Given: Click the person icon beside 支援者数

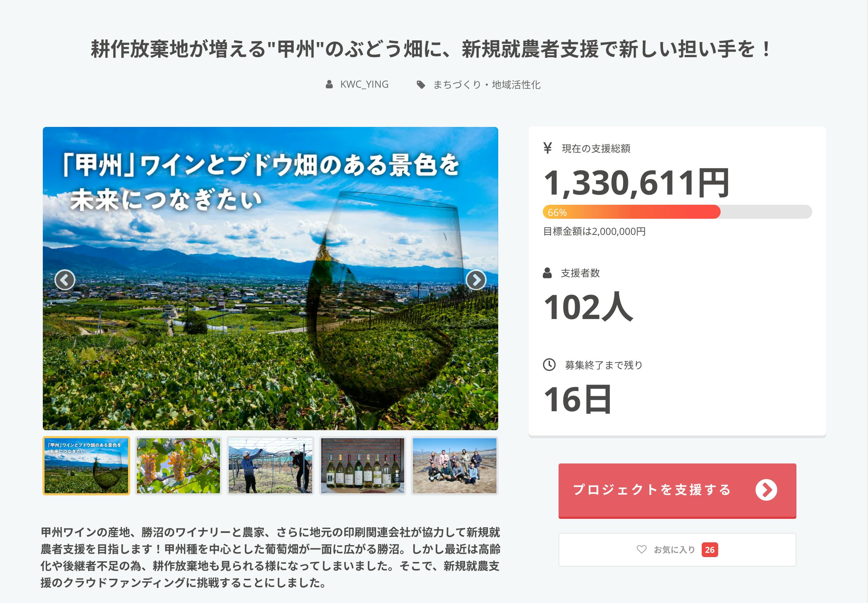Looking at the screenshot, I should tap(547, 273).
